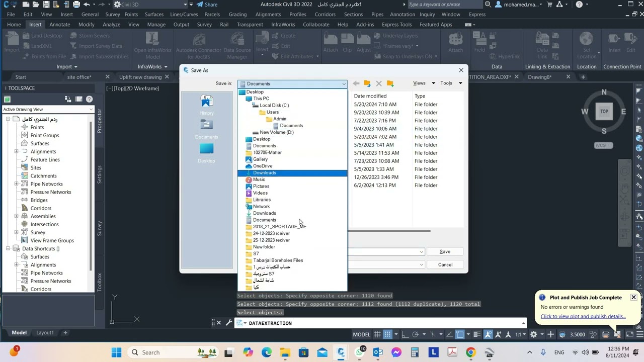The height and width of the screenshot is (362, 644).
Task: Open the Save in Documents dropdown
Action: (292, 83)
